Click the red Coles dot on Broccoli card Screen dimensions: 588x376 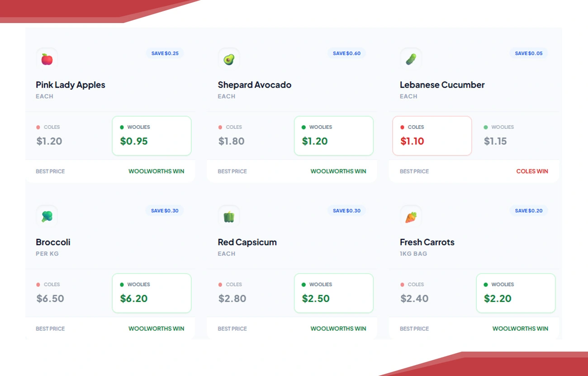[x=39, y=284]
